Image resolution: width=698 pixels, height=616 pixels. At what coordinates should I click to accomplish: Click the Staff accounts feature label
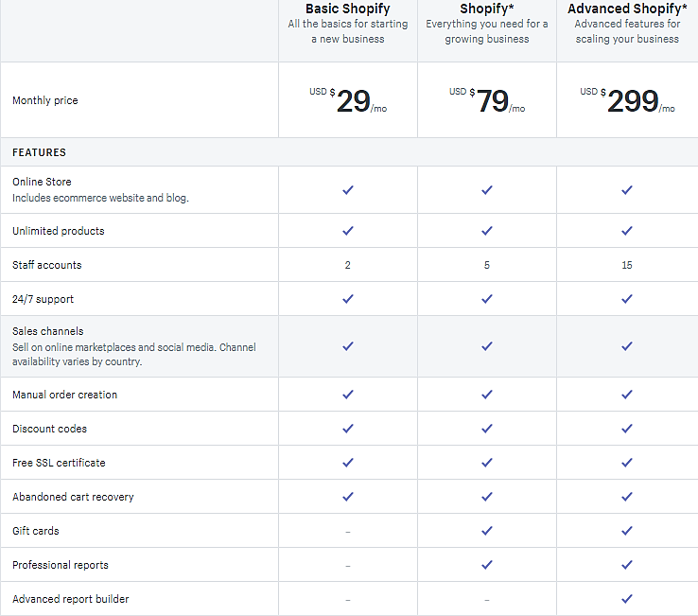[x=46, y=265]
